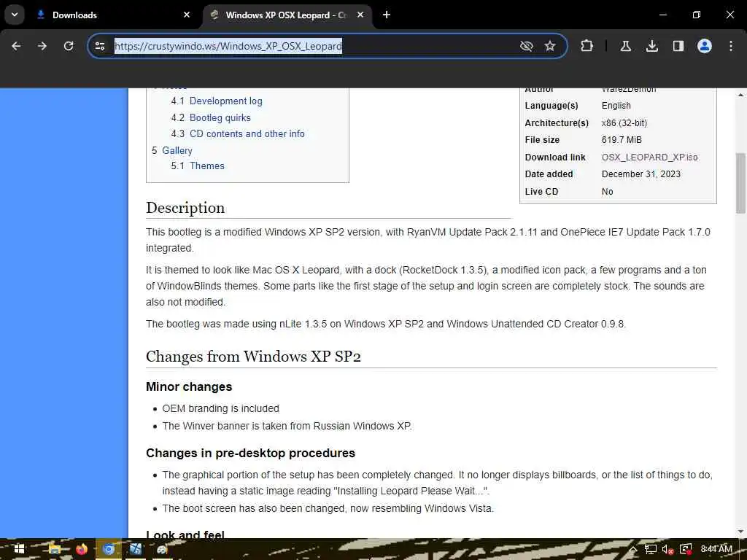
Task: Bookmark this page with the star
Action: tap(550, 46)
